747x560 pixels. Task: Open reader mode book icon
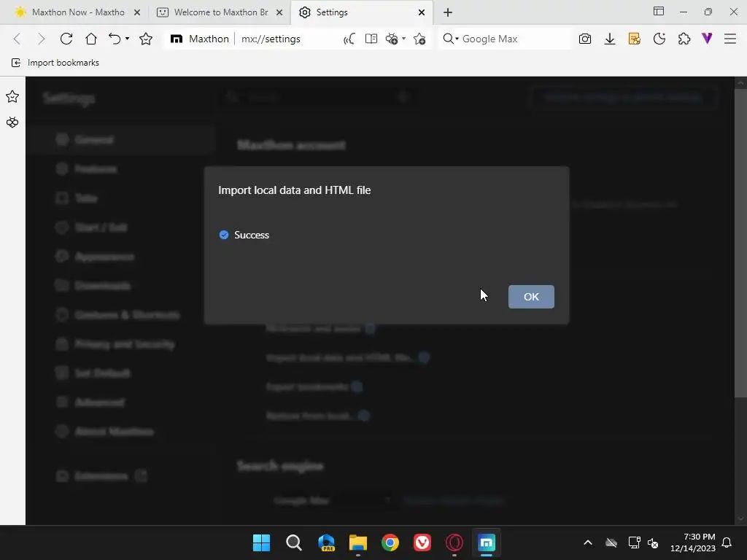pos(371,39)
